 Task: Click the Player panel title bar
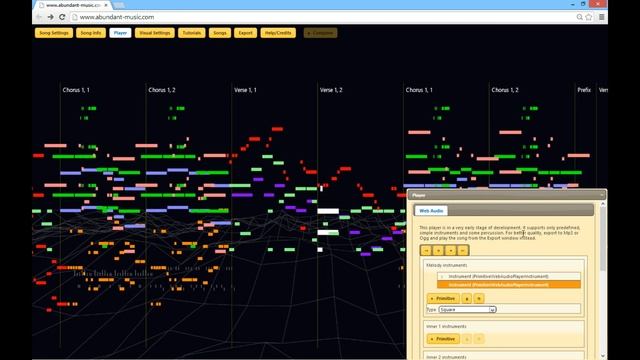(507, 195)
